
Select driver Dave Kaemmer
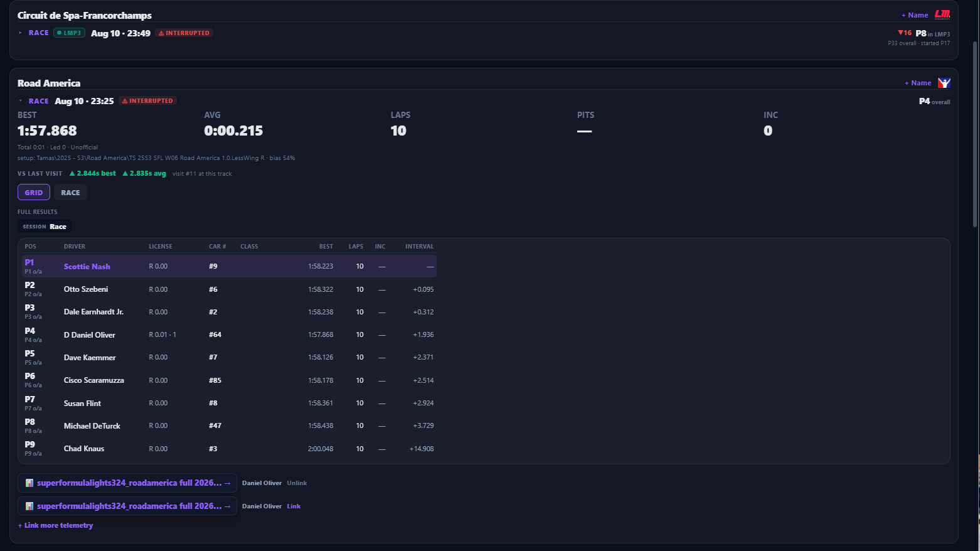click(90, 358)
